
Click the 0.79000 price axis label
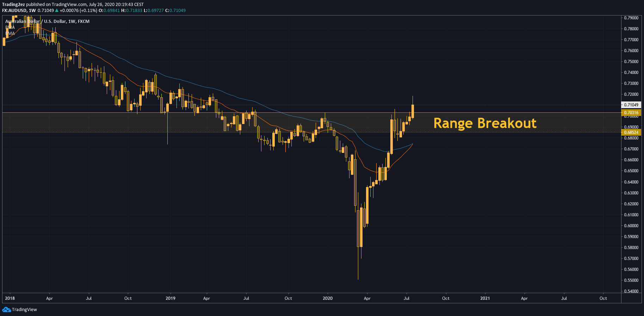tap(631, 18)
